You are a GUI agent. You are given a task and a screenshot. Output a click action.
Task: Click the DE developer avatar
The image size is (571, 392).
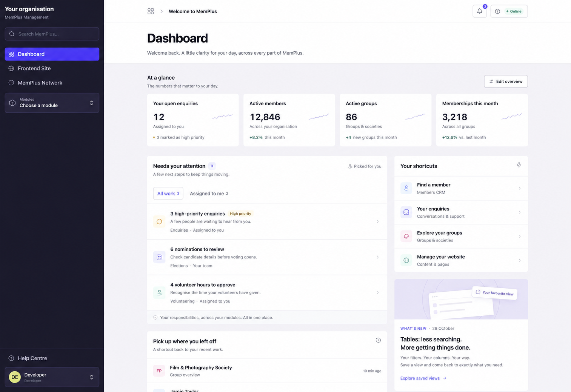tap(15, 377)
